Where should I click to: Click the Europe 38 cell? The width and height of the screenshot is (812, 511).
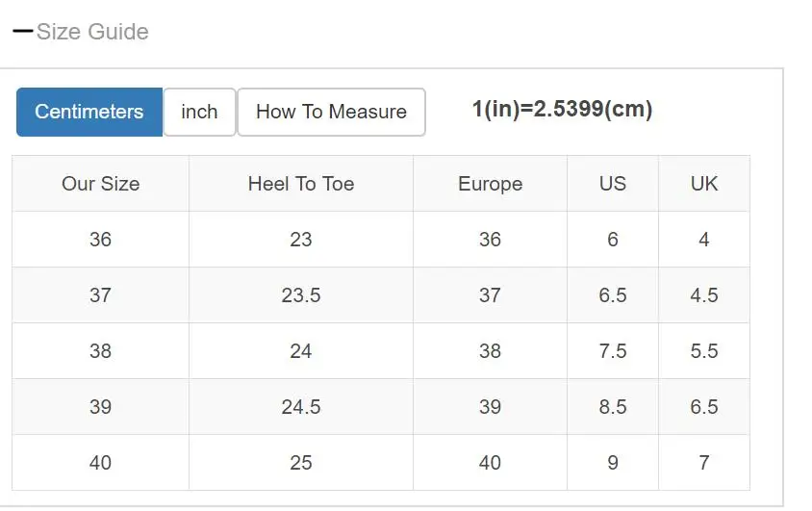[x=490, y=351]
